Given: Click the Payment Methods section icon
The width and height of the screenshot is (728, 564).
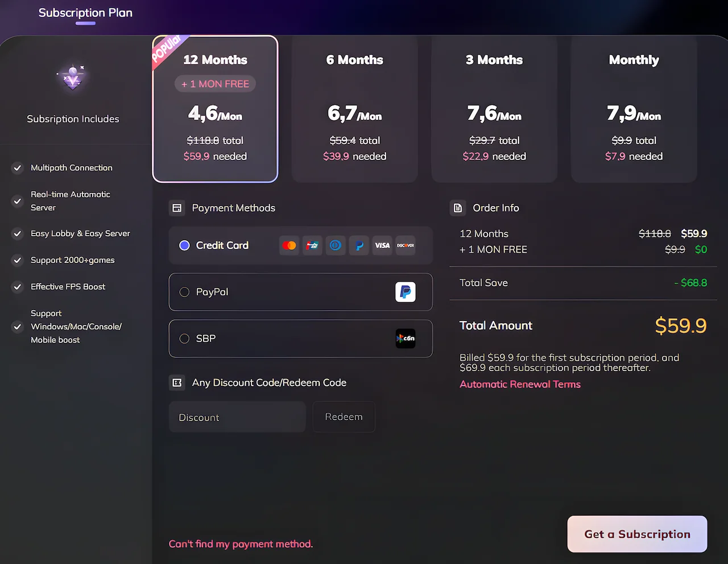Looking at the screenshot, I should click(x=177, y=208).
